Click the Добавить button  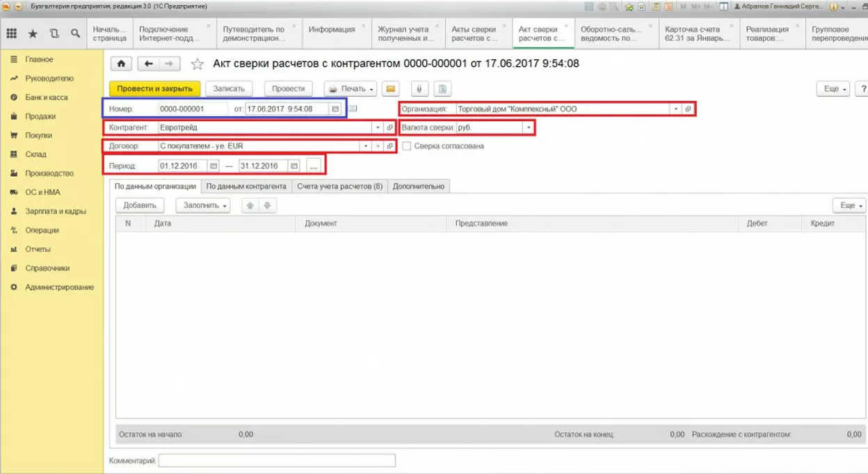point(139,205)
